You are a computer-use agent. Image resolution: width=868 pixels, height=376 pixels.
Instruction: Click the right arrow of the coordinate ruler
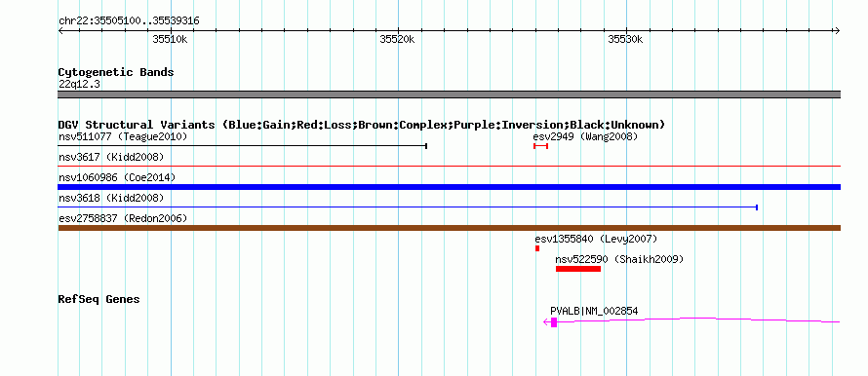tap(837, 31)
